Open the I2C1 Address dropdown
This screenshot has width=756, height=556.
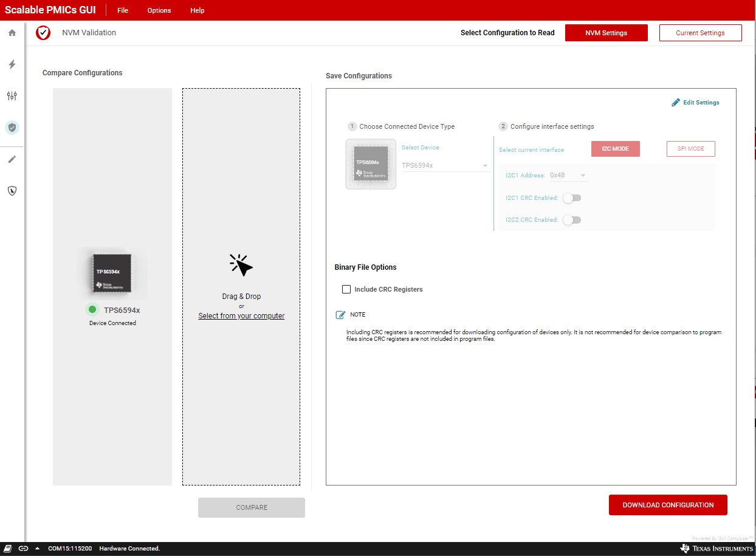pyautogui.click(x=568, y=175)
